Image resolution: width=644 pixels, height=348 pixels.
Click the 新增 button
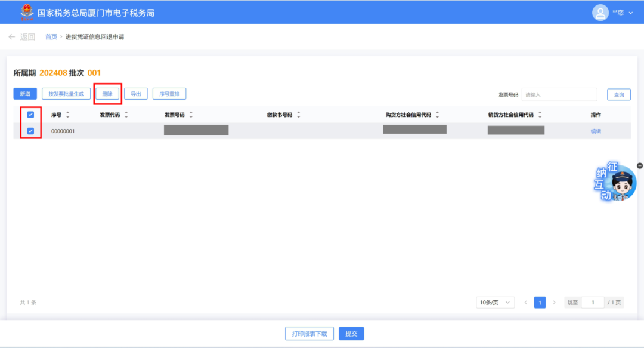tap(25, 94)
